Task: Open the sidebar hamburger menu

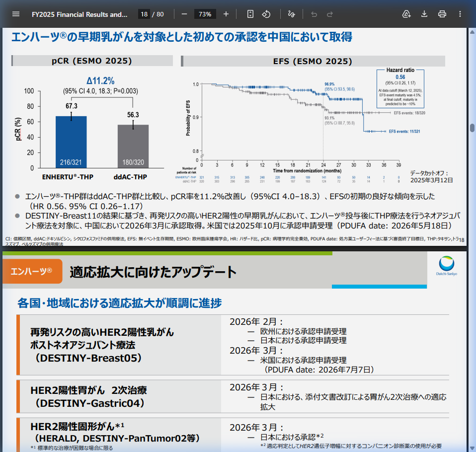Action: [16, 14]
